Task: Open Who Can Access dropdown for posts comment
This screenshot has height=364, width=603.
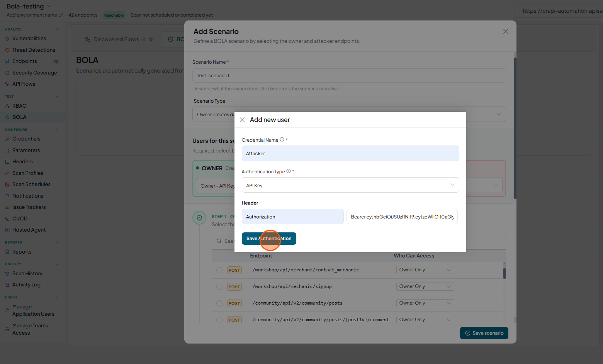Action: pos(425,320)
